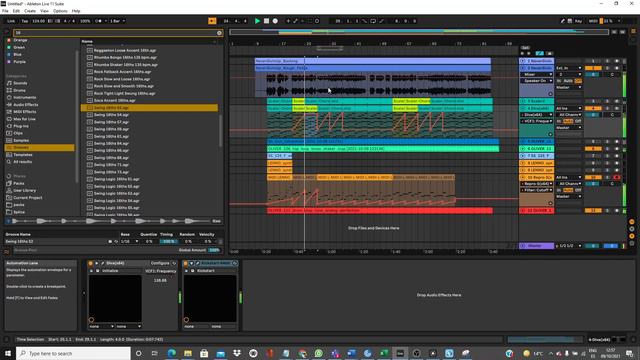Open the groove Base 1/16 dropdown
This screenshot has height=360, width=640.
click(129, 242)
